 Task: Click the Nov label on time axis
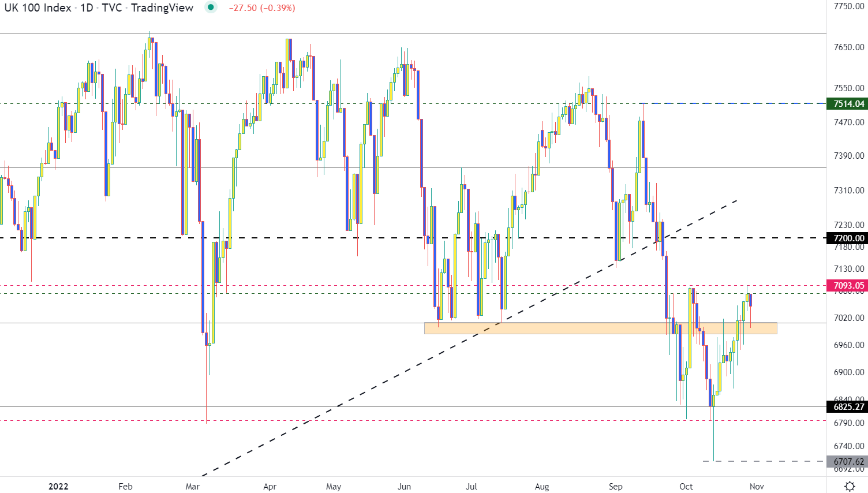click(757, 486)
